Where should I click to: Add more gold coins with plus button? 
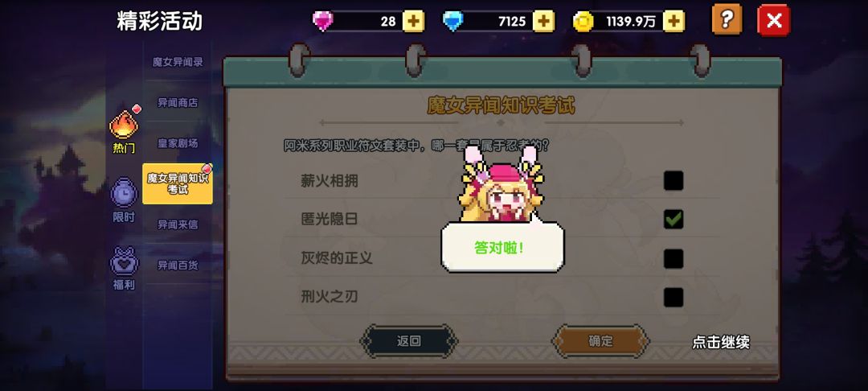pos(674,21)
